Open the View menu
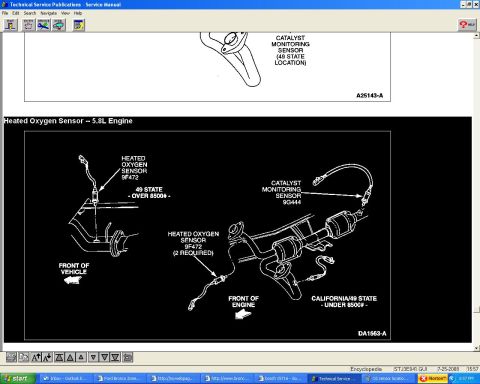 (65, 13)
